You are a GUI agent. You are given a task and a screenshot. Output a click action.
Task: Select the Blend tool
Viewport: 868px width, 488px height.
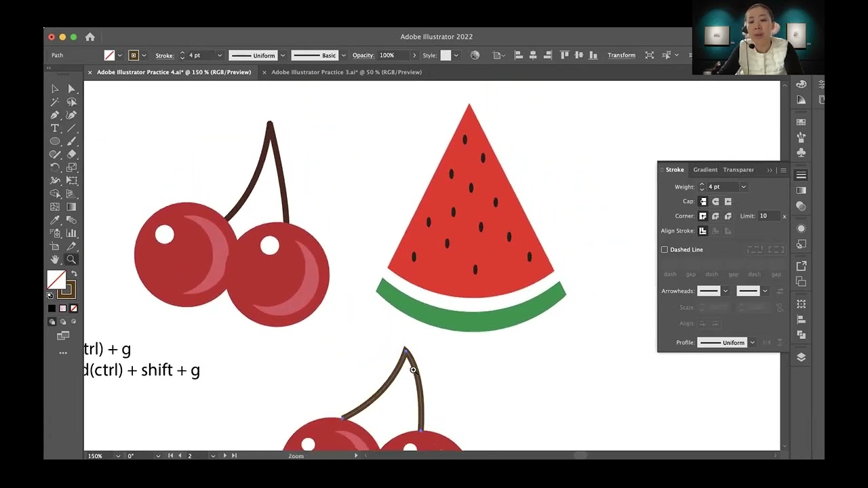coord(71,220)
